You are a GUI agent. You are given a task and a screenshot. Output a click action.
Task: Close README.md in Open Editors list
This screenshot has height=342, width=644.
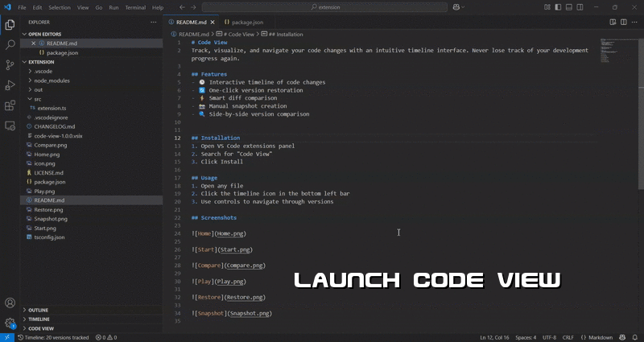34,43
